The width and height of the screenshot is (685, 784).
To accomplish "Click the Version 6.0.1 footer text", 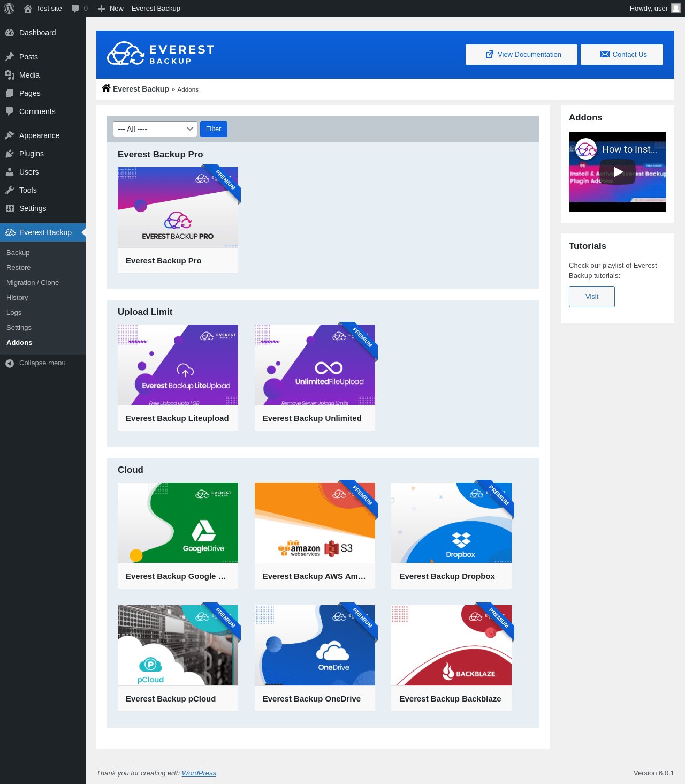I will click(654, 773).
